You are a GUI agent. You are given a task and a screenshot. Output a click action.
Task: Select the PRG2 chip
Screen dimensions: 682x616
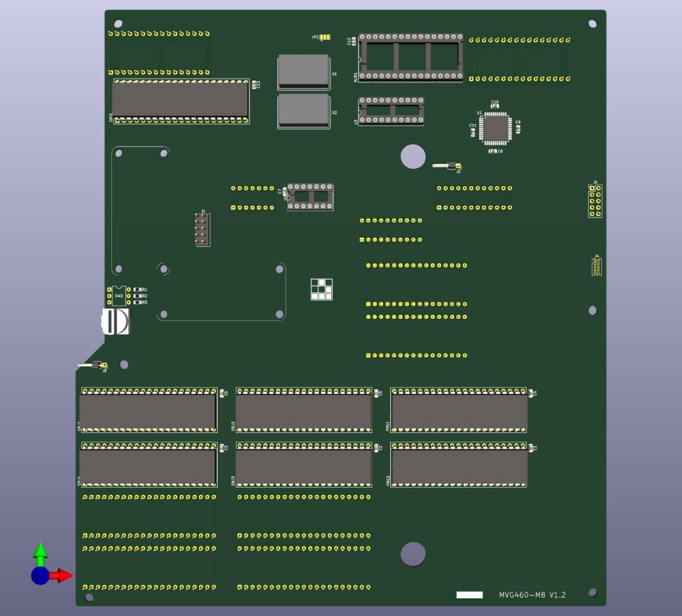click(x=459, y=466)
